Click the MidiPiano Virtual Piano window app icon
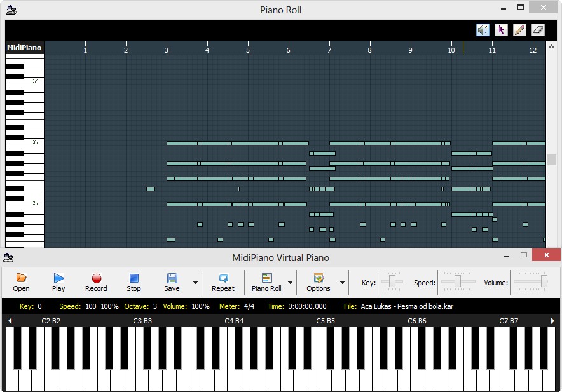This screenshot has height=392, width=562. [x=8, y=257]
